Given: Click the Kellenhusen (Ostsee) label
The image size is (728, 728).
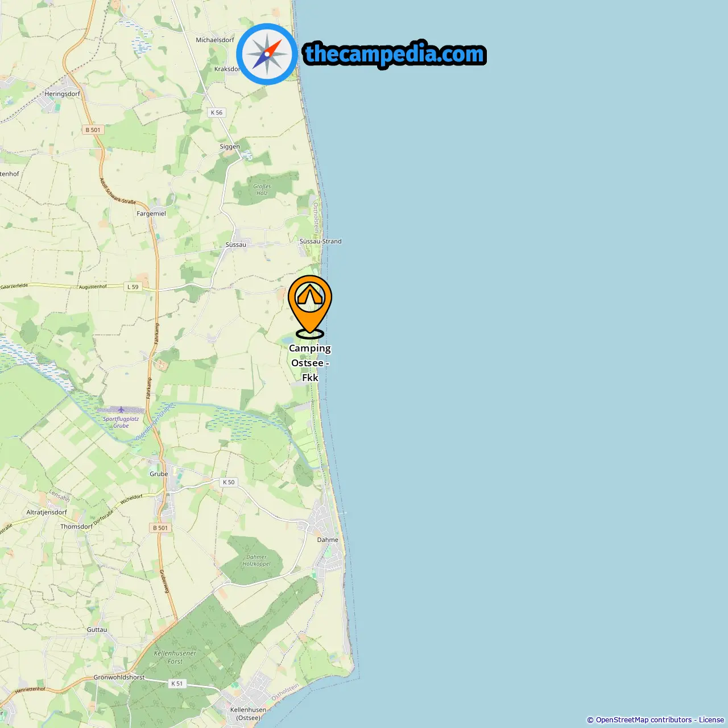Looking at the screenshot, I should click(249, 714).
